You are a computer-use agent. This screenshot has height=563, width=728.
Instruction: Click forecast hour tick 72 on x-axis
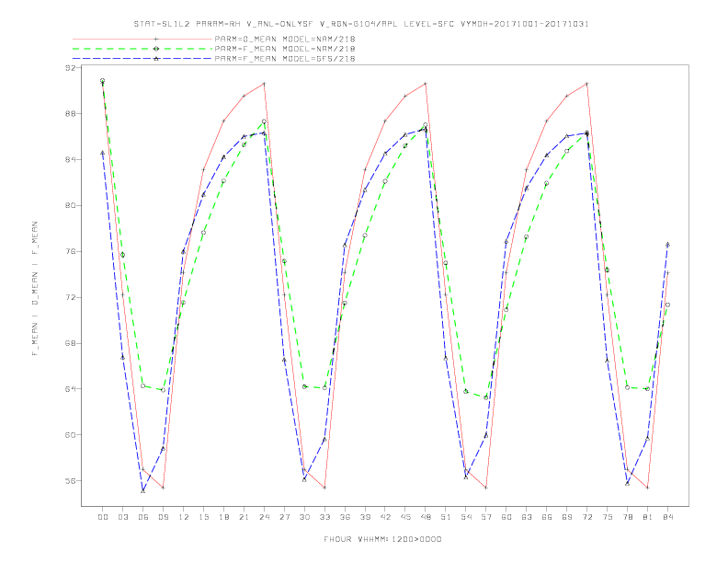click(586, 517)
